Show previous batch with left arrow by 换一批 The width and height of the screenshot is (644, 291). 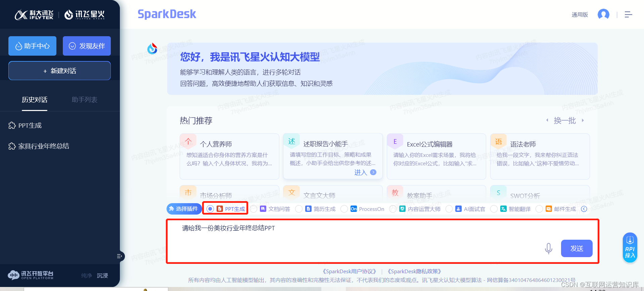[547, 120]
